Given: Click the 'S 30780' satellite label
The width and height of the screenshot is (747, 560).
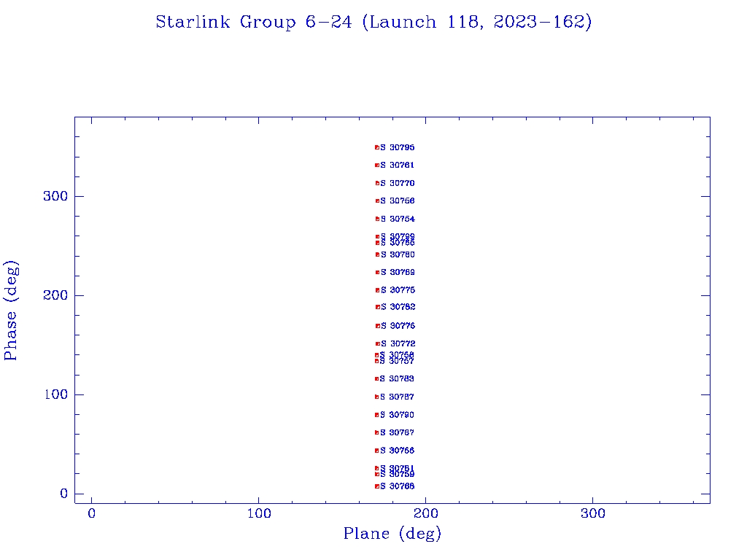Looking at the screenshot, I should tap(398, 254).
